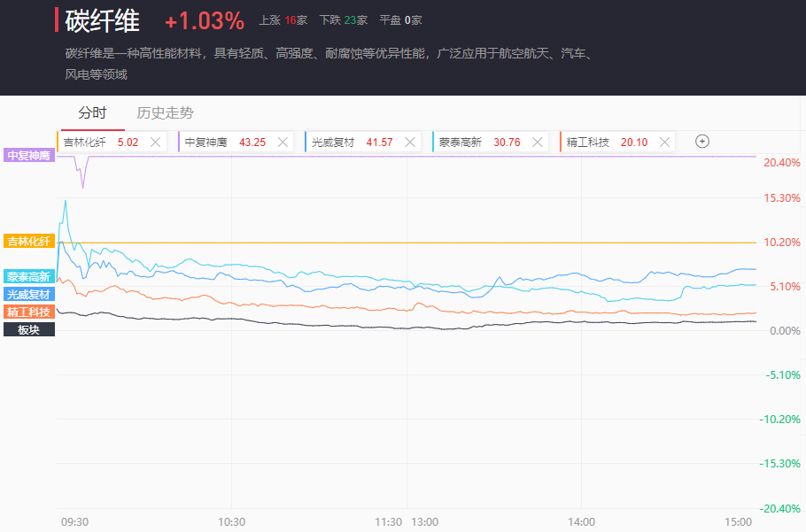Select the blue 光威复材 series label
Image resolution: width=806 pixels, height=532 pixels.
point(29,294)
